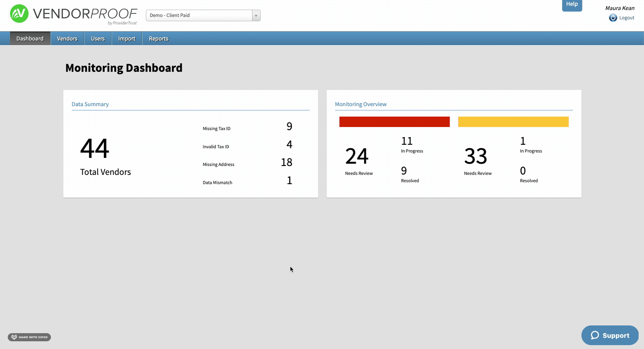Viewport: 644px width, 349px height.
Task: Go to the Users tab
Action: tap(98, 39)
